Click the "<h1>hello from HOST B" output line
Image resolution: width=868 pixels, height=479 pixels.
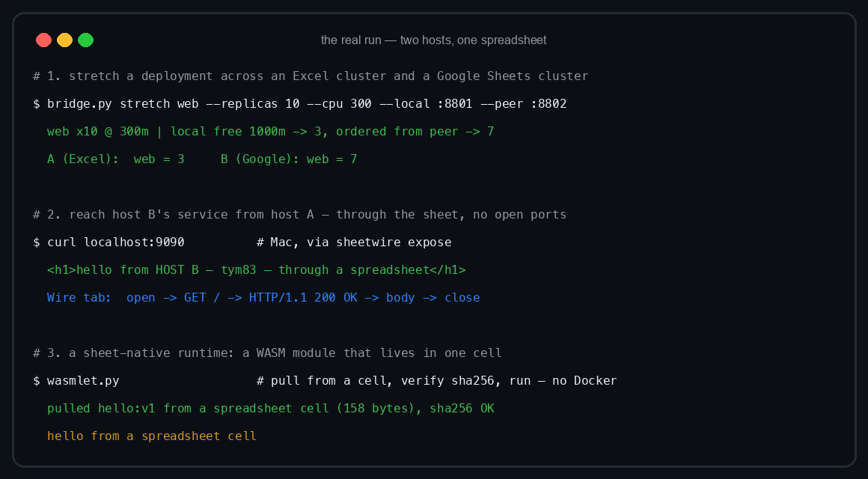(257, 269)
